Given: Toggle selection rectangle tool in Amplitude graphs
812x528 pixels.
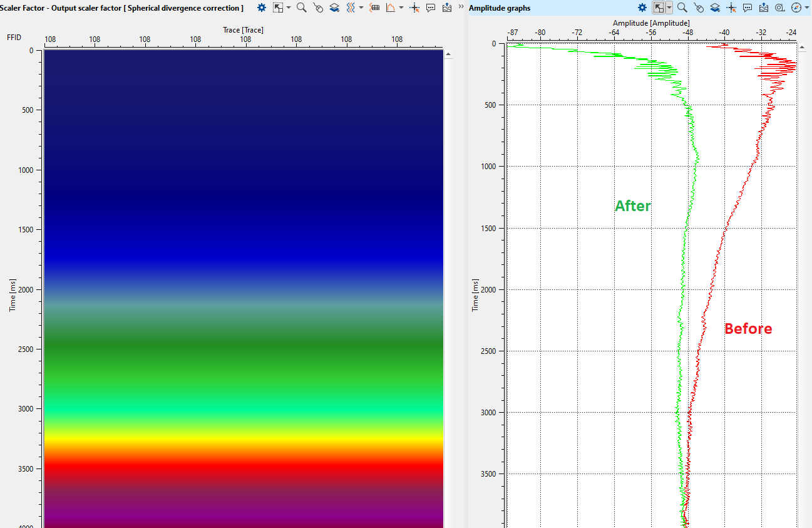Looking at the screenshot, I should pyautogui.click(x=658, y=8).
